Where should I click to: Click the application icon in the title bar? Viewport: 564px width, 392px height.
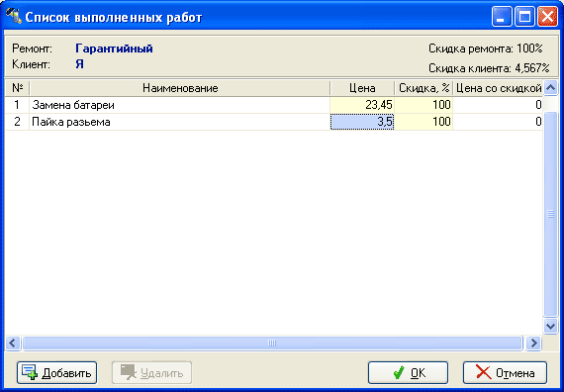(14, 16)
